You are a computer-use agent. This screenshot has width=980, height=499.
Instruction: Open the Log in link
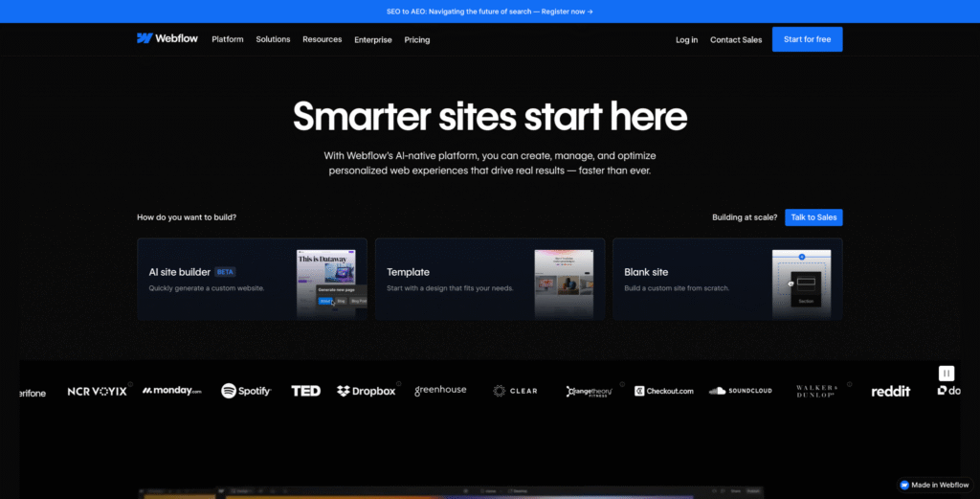pyautogui.click(x=686, y=39)
